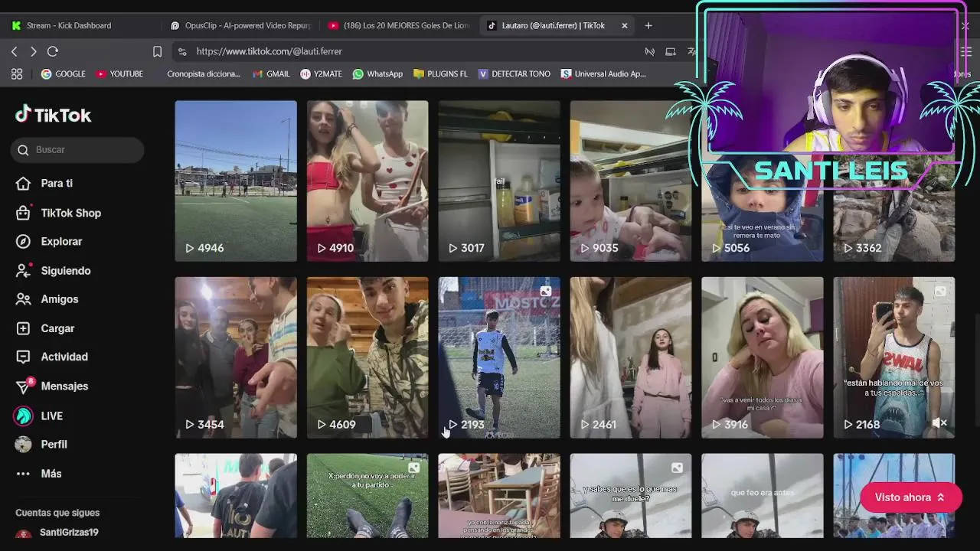The width and height of the screenshot is (980, 551).
Task: Open baby video with 9035 views
Action: click(631, 181)
